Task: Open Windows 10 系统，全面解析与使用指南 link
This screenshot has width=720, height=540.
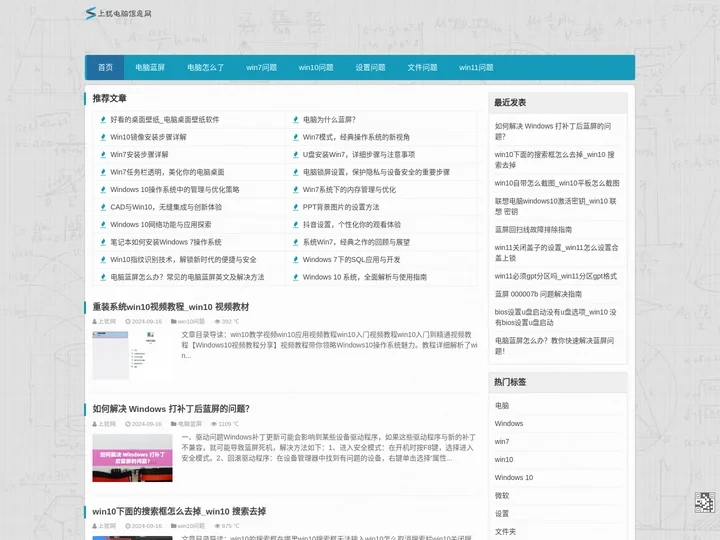Action: point(365,277)
